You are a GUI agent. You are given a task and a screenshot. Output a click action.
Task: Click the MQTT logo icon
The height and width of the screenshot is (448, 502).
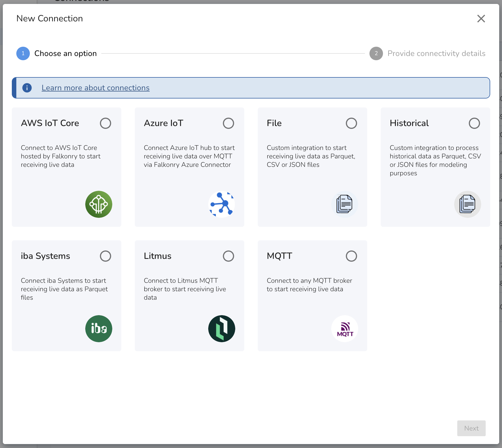(x=345, y=329)
